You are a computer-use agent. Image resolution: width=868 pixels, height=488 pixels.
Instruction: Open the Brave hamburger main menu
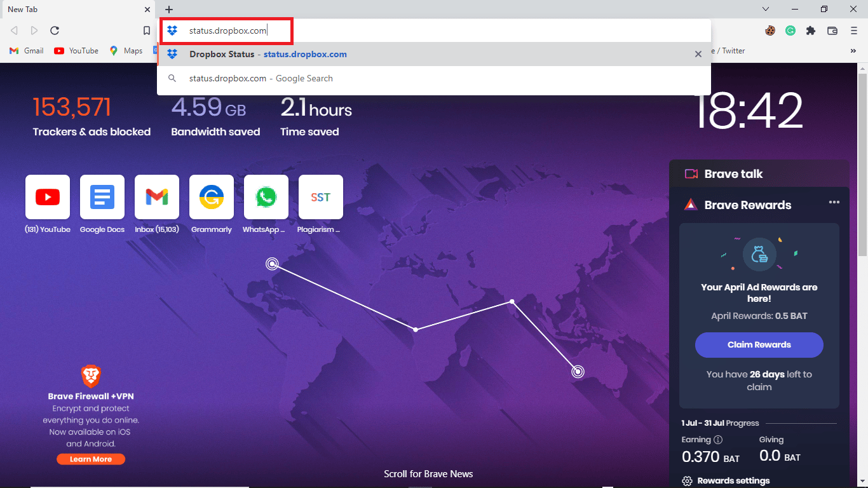[853, 30]
